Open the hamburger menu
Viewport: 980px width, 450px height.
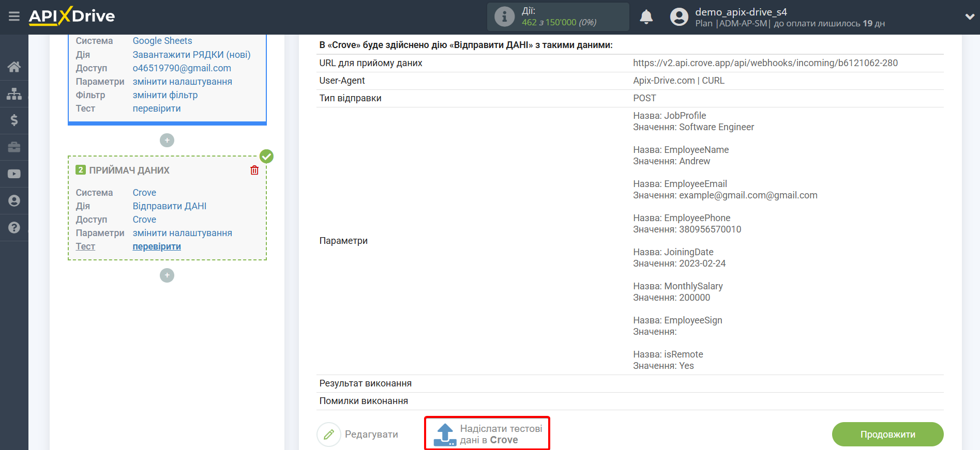14,17
